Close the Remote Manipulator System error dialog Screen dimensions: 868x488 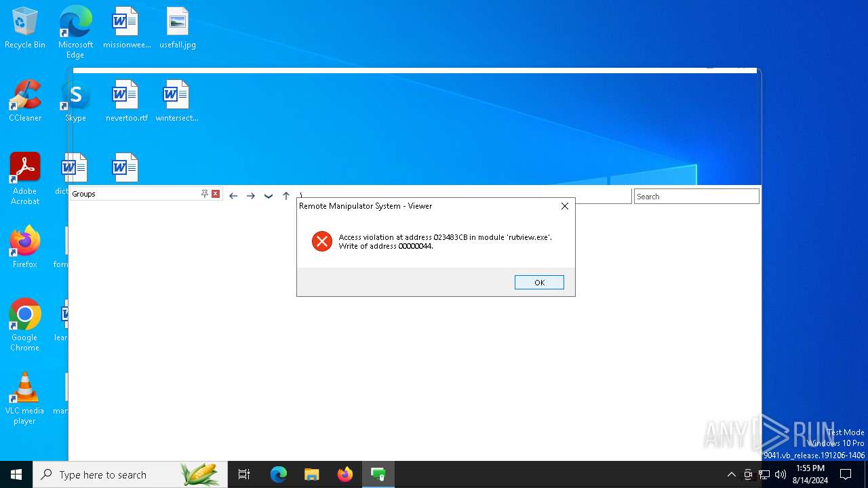(x=564, y=206)
